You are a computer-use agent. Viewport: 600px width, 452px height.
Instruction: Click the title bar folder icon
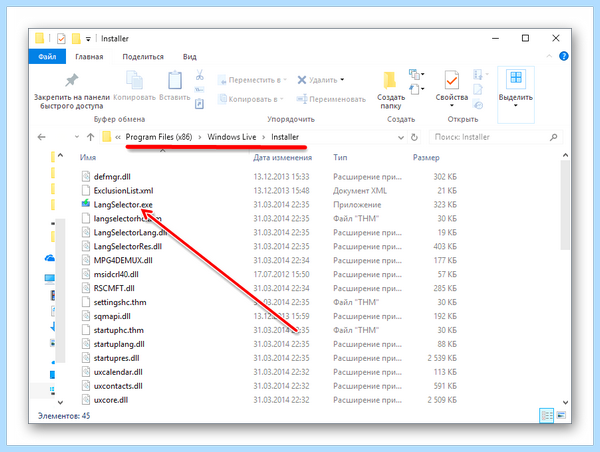pos(39,38)
